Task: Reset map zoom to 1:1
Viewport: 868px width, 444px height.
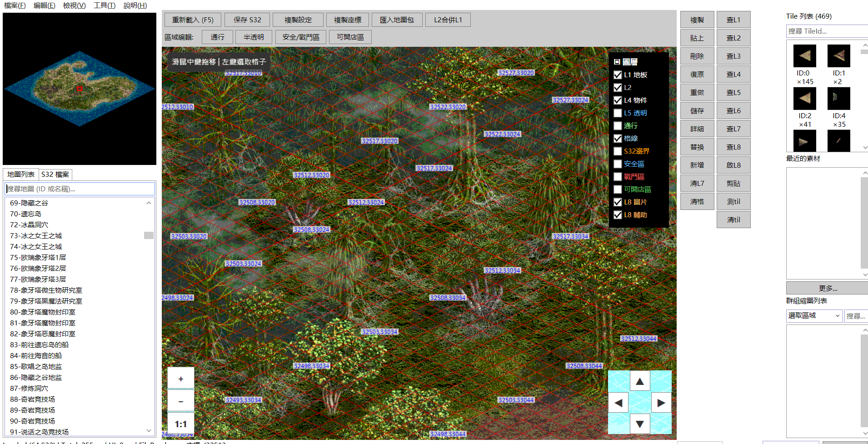Action: 181,424
